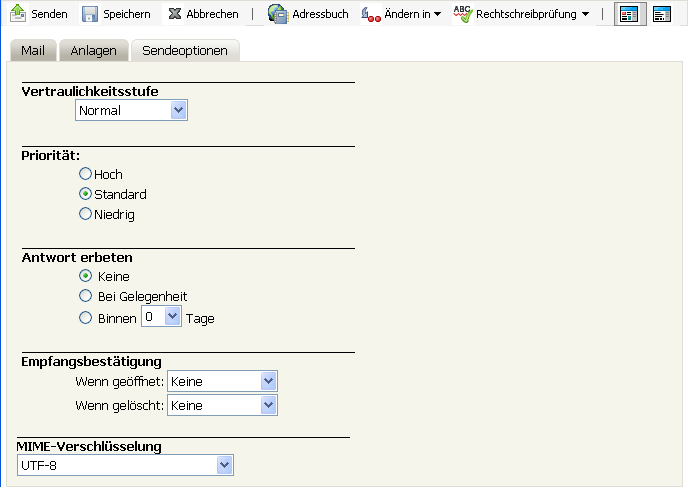688x487 pixels.
Task: Click the Ändern in icon
Action: (371, 14)
